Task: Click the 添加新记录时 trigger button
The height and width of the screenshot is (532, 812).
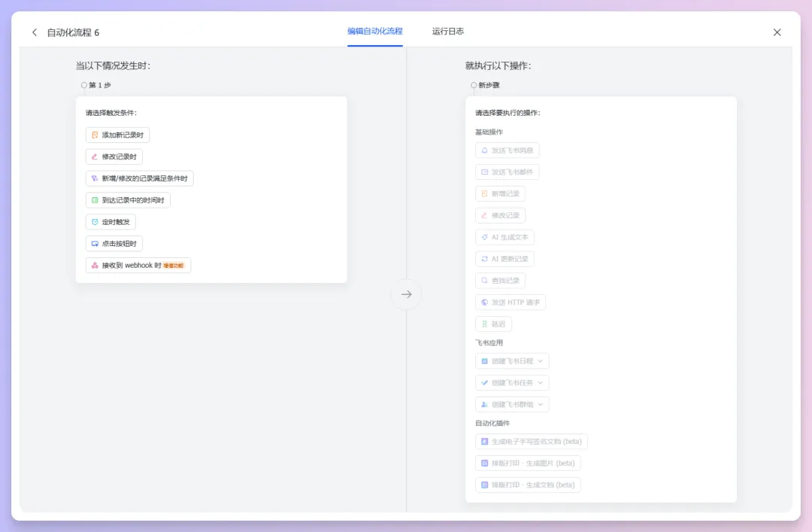Action: (x=117, y=135)
